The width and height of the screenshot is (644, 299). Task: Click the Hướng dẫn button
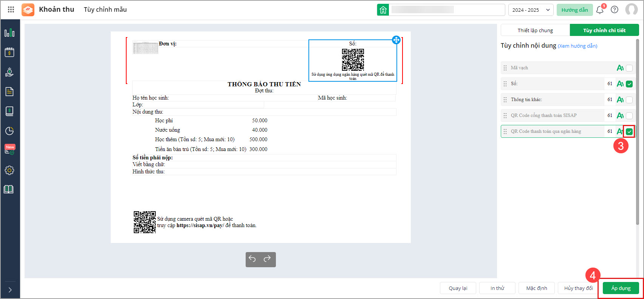(574, 10)
